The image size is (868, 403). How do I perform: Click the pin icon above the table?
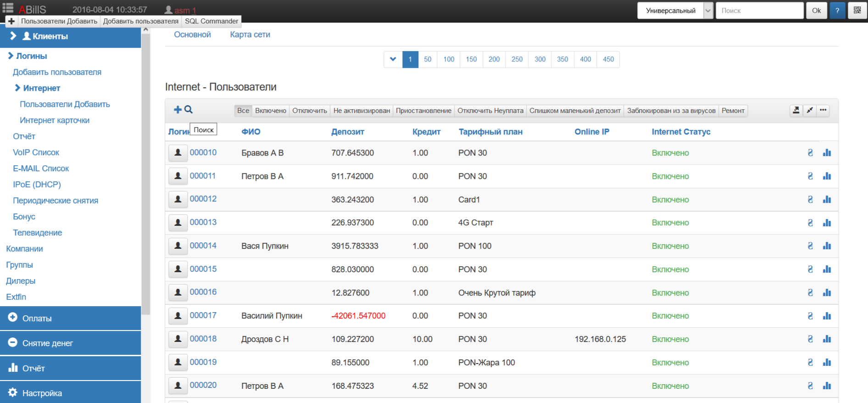pyautogui.click(x=810, y=110)
